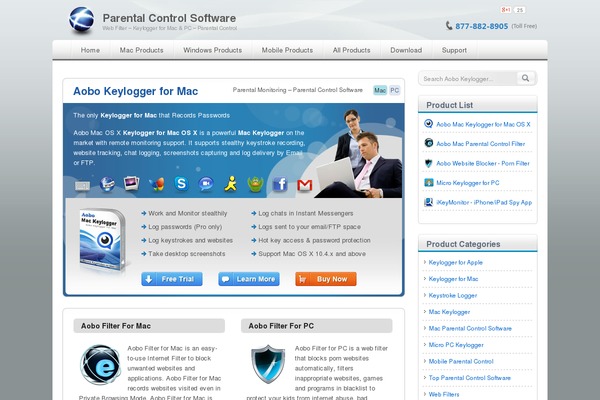Open the All Products menu
Screen dimensions: 600x400
point(352,50)
